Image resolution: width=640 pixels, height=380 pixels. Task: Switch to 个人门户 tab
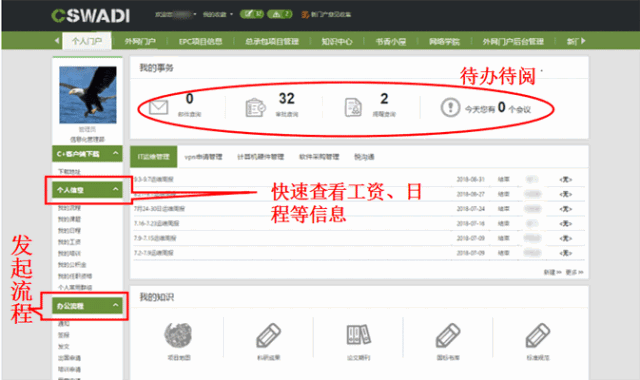[x=87, y=41]
